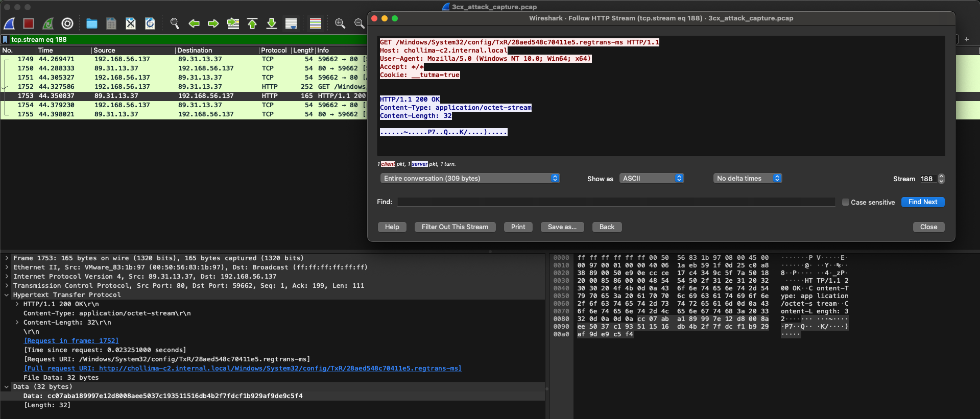Screen dimensions: 980x419
Task: Focus the Find text field
Action: click(616, 202)
